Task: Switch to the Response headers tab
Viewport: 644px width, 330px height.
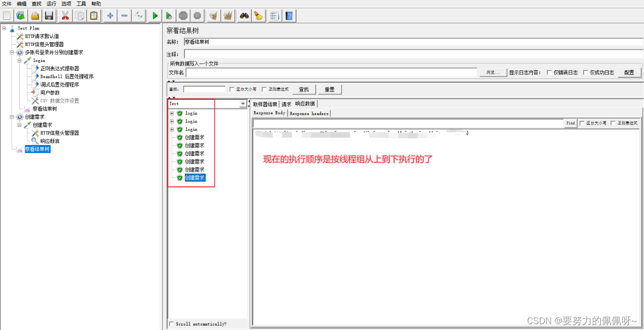Action: point(309,113)
